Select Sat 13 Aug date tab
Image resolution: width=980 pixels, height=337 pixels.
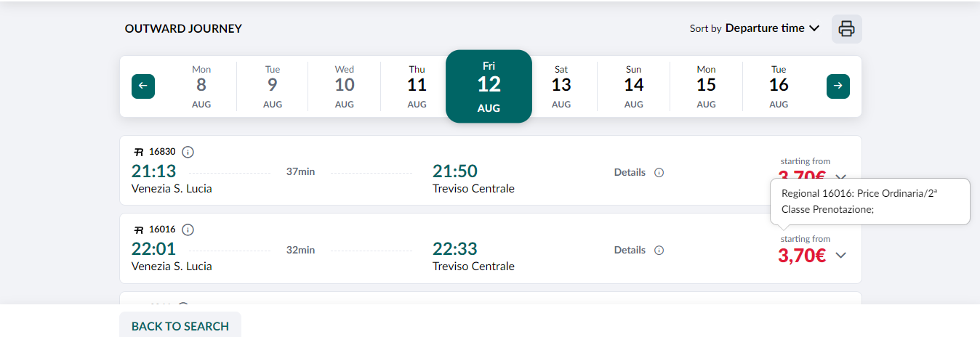click(561, 86)
